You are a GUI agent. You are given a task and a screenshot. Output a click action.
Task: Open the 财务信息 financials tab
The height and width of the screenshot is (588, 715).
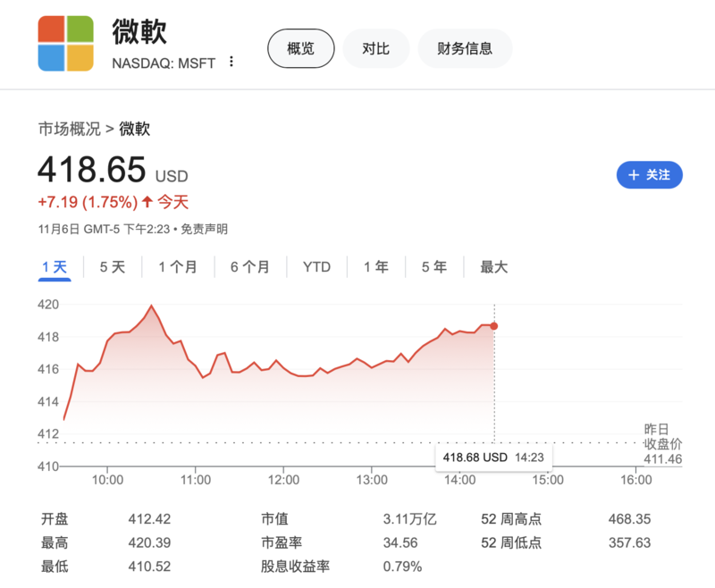465,48
